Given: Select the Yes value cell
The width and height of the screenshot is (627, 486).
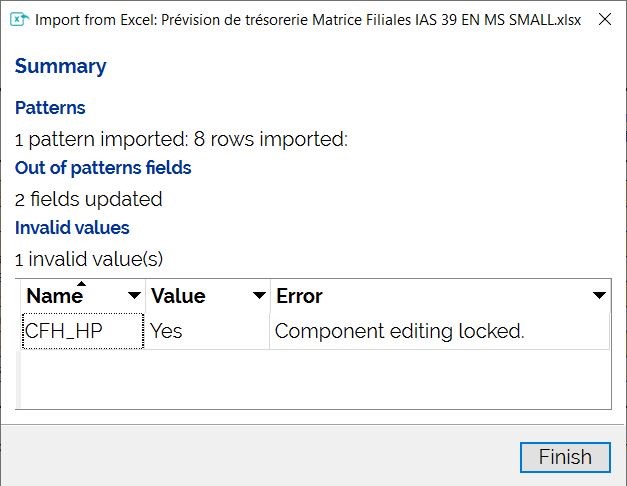Looking at the screenshot, I should click(x=208, y=331).
